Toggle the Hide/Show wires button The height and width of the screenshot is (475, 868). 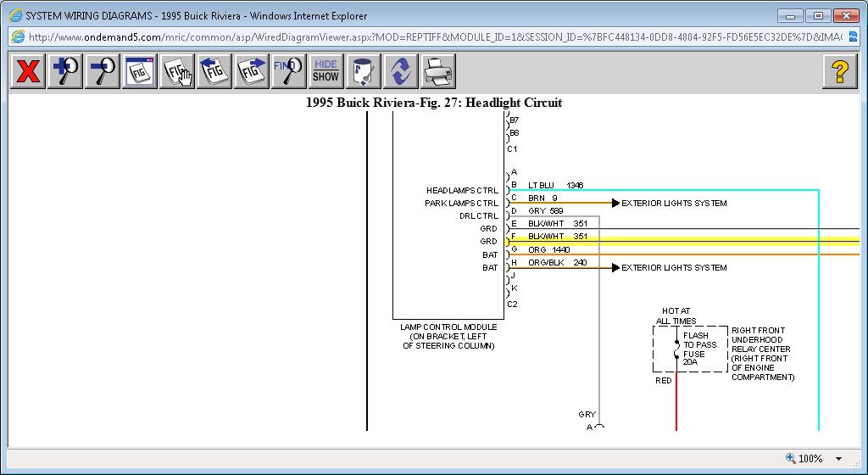tap(325, 71)
